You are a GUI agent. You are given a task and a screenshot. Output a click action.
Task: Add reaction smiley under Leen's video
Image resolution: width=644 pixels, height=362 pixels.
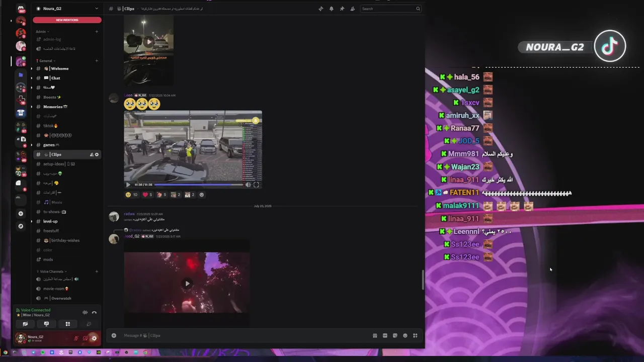pyautogui.click(x=202, y=195)
